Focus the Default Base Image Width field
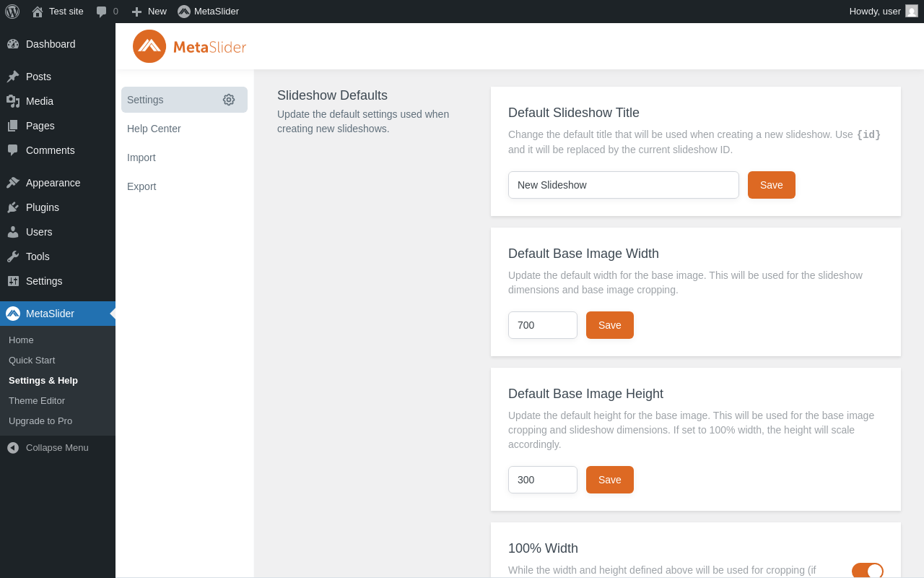The height and width of the screenshot is (578, 924). point(542,325)
